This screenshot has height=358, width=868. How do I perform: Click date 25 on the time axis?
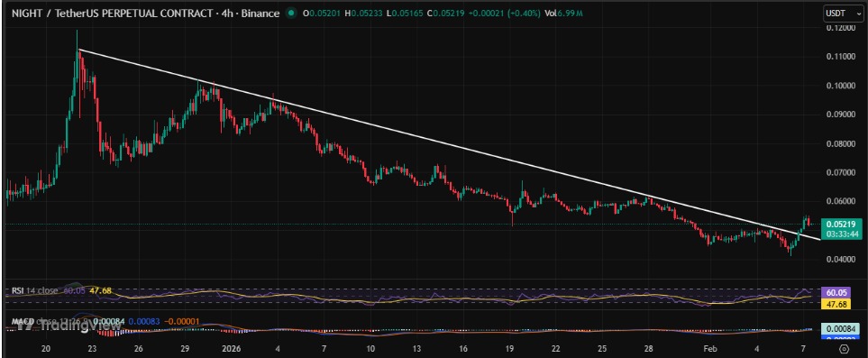point(603,349)
